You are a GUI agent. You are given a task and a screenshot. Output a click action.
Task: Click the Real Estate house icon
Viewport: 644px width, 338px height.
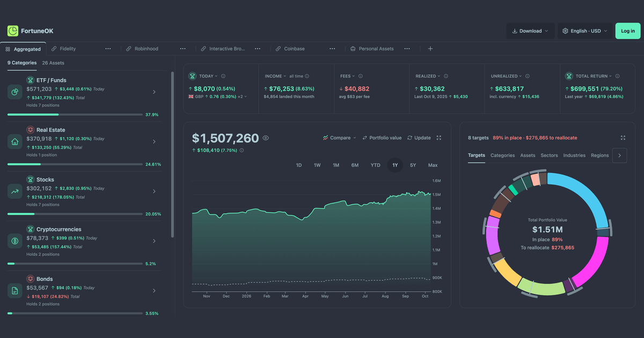coord(15,142)
